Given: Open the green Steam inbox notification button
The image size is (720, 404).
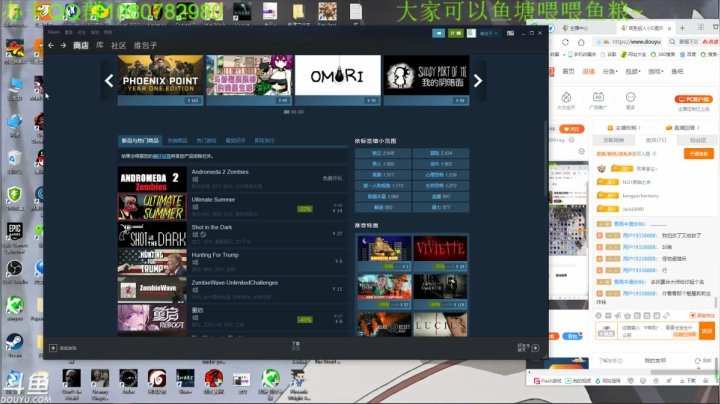Looking at the screenshot, I should click(x=456, y=34).
